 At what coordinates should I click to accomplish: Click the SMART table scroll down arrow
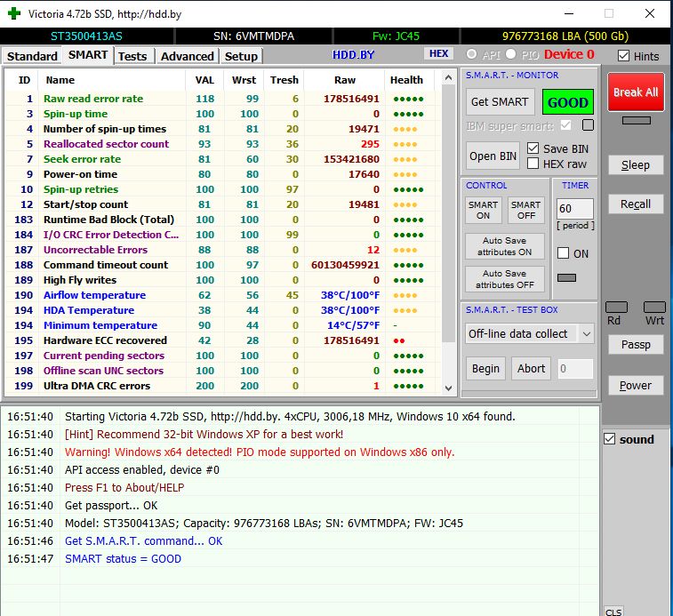448,388
